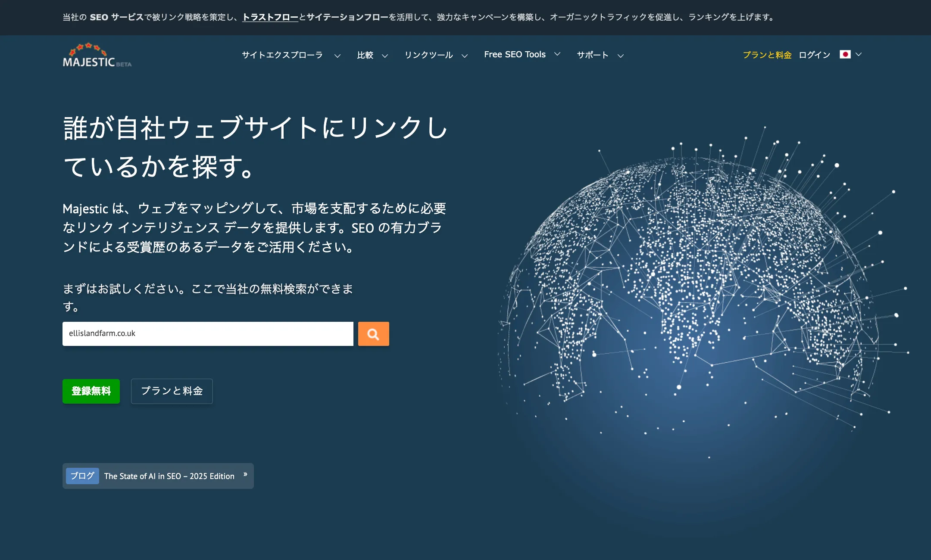
Task: Click the orange search magnifier button
Action: point(373,334)
